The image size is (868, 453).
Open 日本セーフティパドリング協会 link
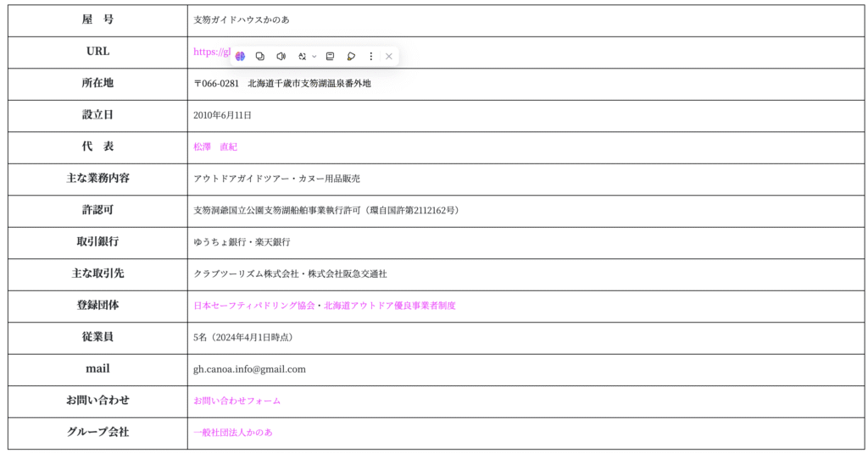pyautogui.click(x=254, y=306)
